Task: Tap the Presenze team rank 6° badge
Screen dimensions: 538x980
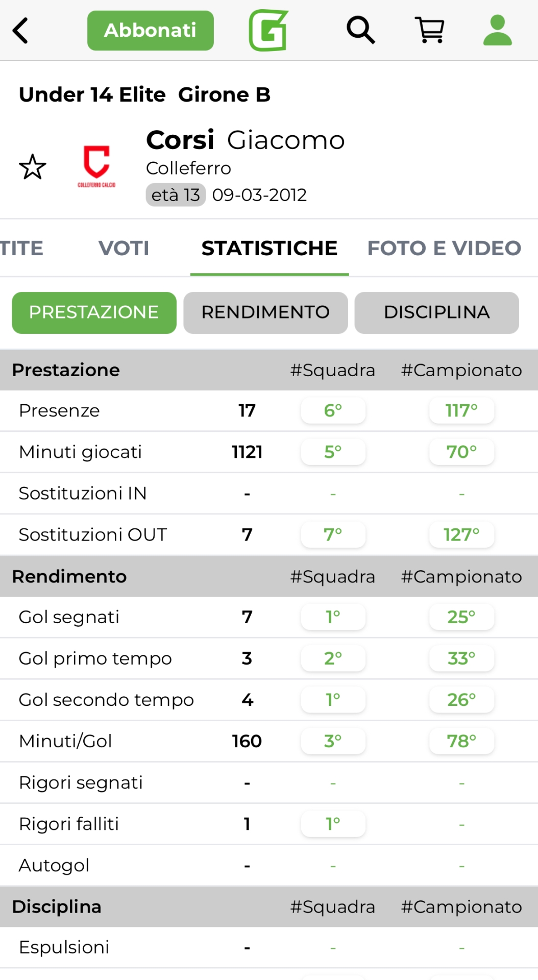Action: (x=333, y=410)
